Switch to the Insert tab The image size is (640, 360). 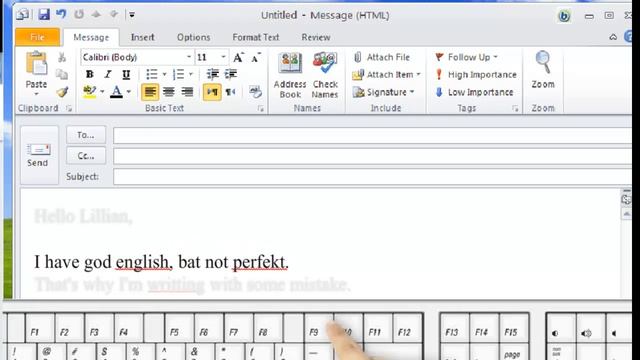click(142, 37)
